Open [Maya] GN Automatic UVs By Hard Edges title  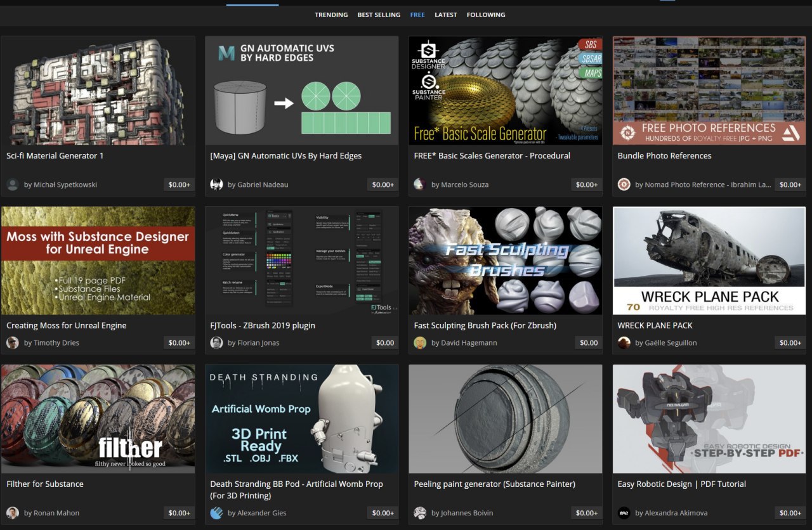(x=286, y=155)
